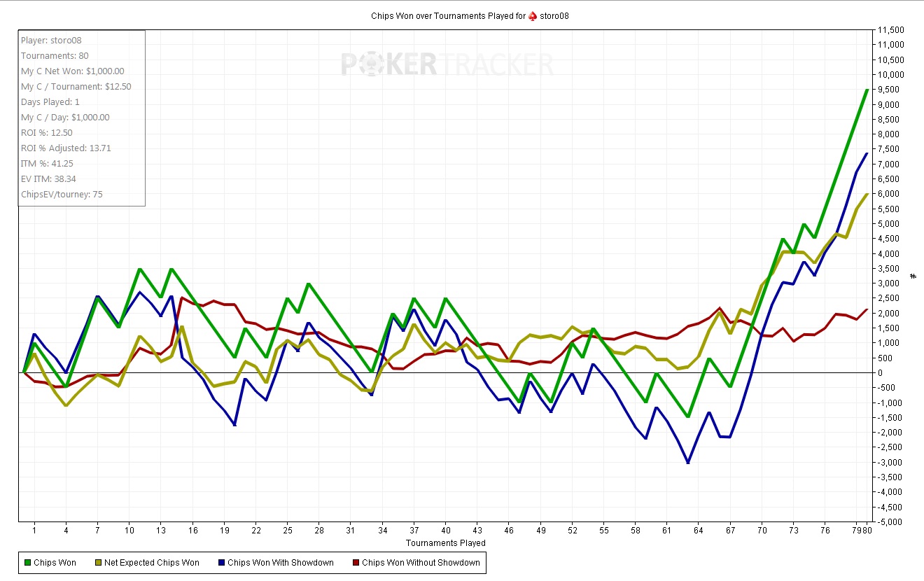Screen dimensions: 924x581
Task: Click the x-axis tick labeled 40
Action: [x=446, y=531]
